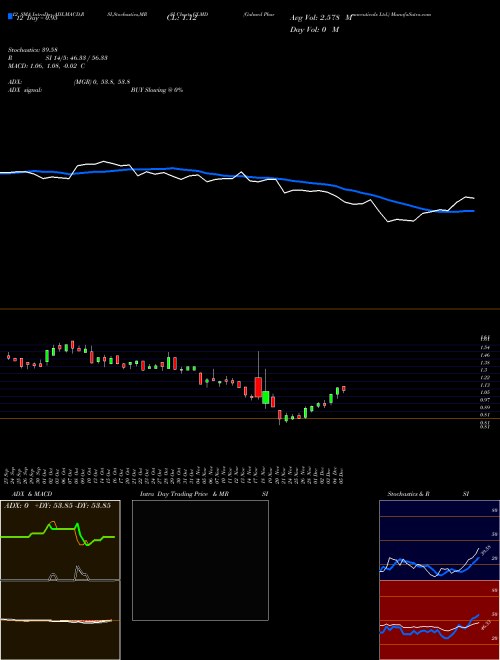Click the '0.89' price axis label

click(485, 407)
